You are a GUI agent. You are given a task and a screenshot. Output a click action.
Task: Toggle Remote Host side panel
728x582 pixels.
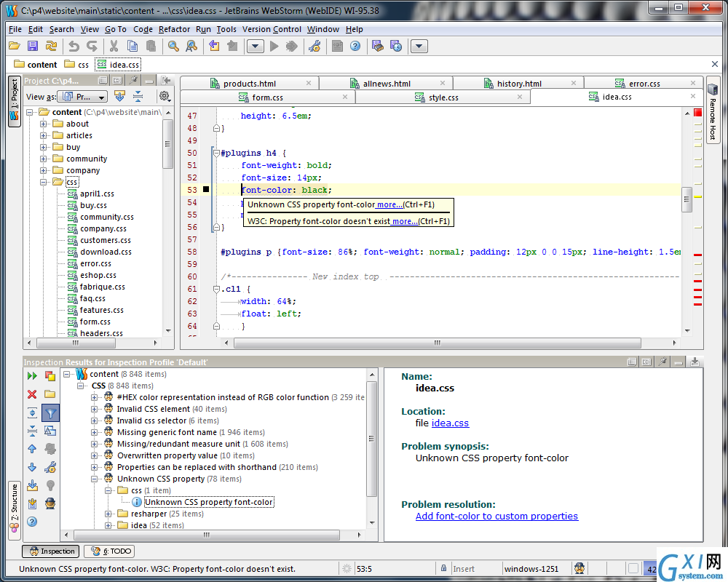pyautogui.click(x=713, y=111)
